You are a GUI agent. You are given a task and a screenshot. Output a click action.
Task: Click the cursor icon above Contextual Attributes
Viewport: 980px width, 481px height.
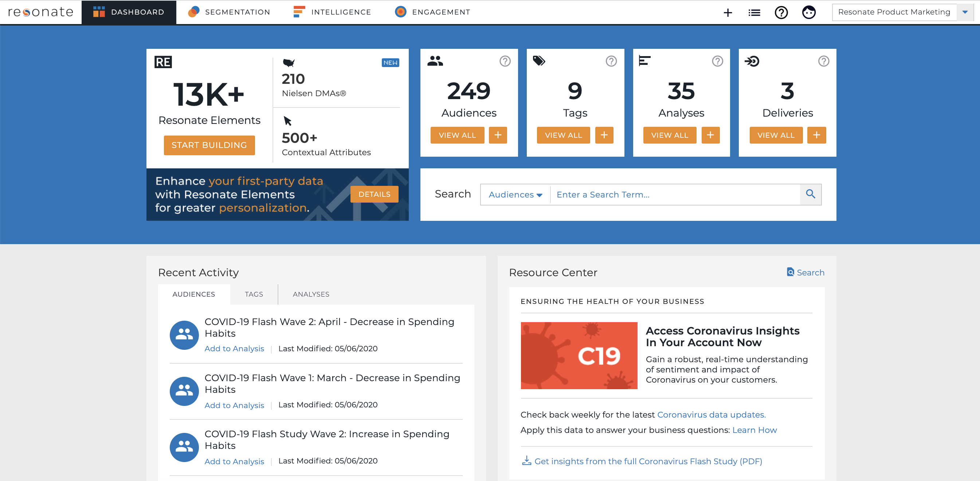coord(287,121)
